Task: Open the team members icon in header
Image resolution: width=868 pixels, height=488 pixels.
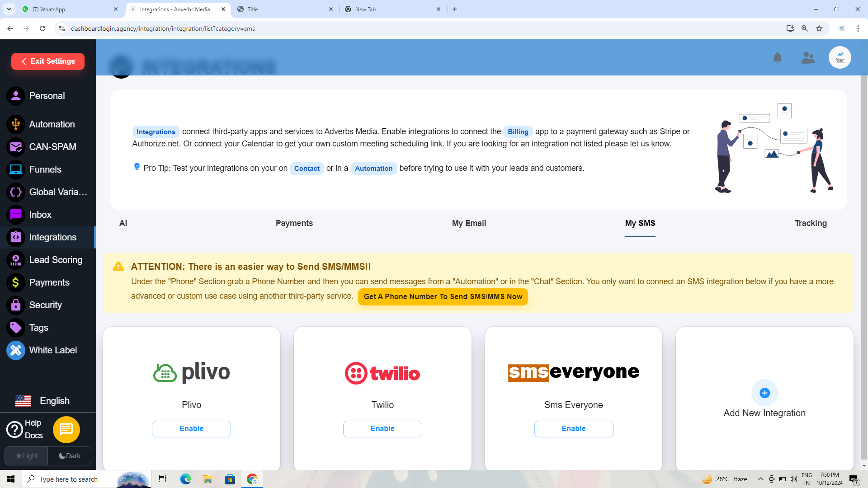Action: pos(808,58)
